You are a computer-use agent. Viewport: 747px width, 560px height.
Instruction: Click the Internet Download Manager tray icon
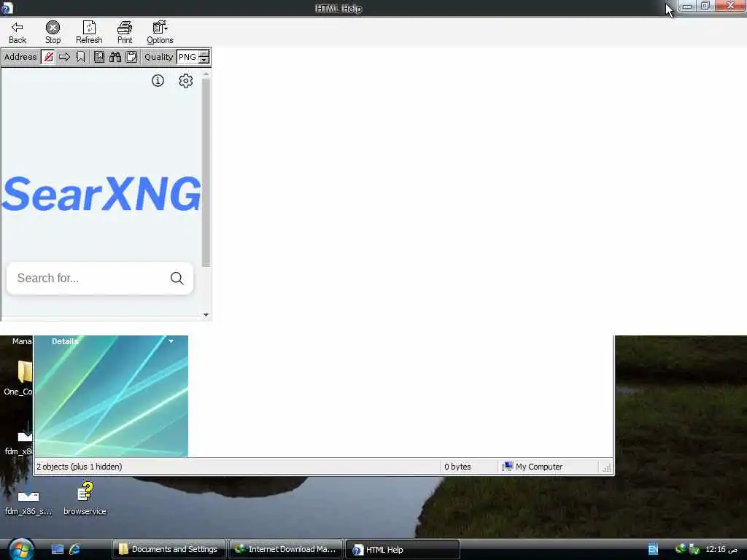click(681, 549)
